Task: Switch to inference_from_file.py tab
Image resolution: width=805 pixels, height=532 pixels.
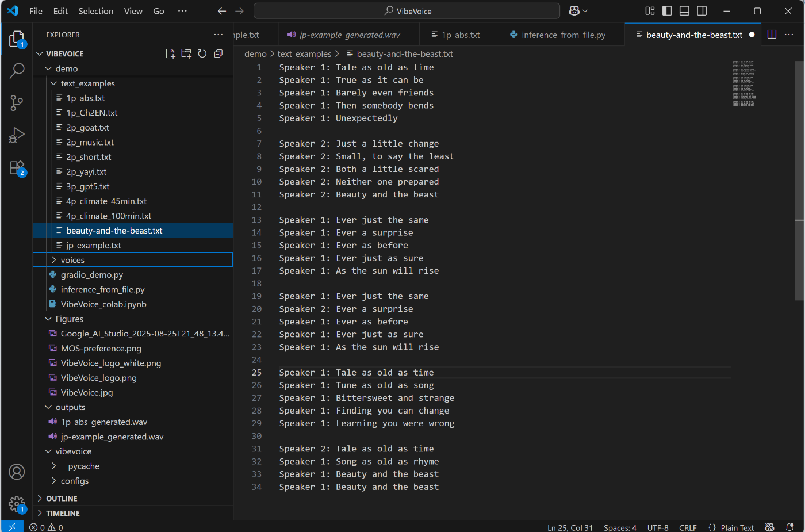Action: pos(563,35)
